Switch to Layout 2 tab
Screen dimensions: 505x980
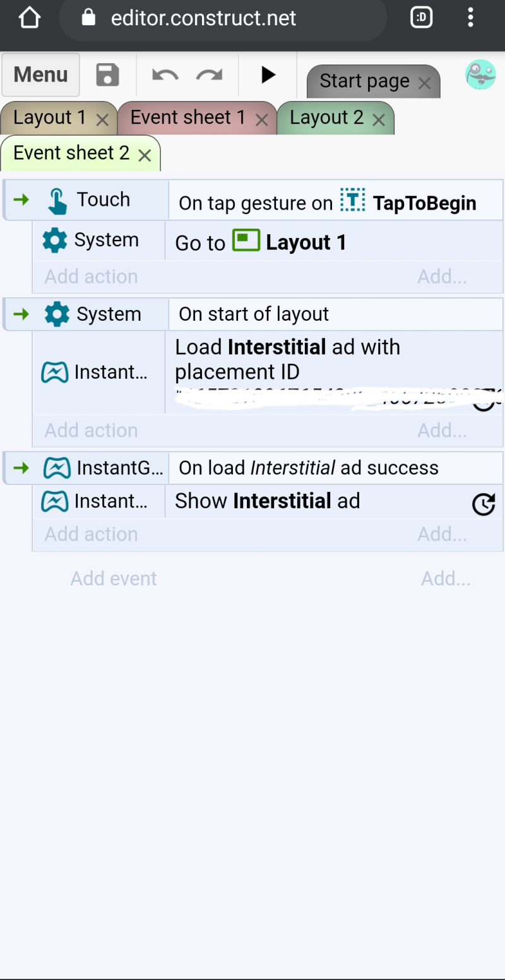click(326, 117)
